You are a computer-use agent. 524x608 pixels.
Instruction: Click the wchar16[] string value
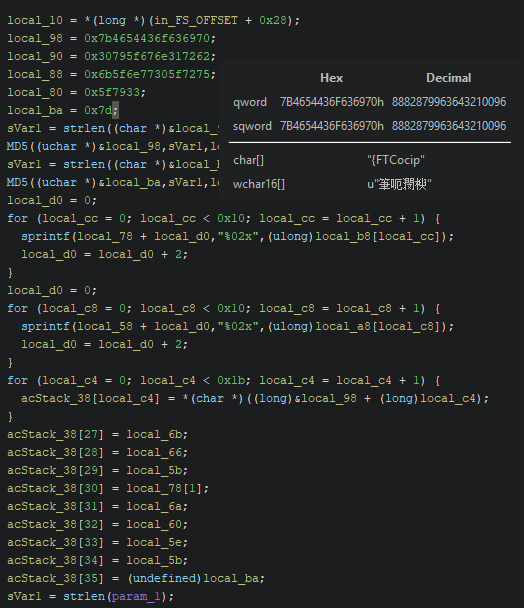point(399,184)
